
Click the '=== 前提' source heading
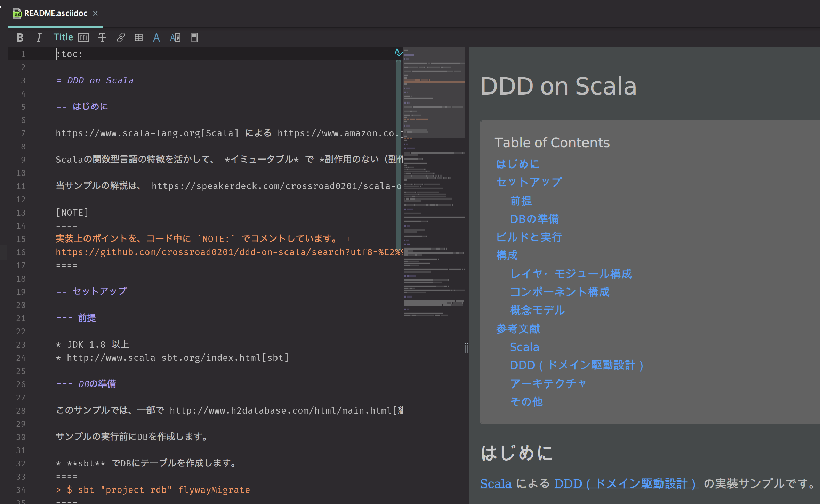76,318
